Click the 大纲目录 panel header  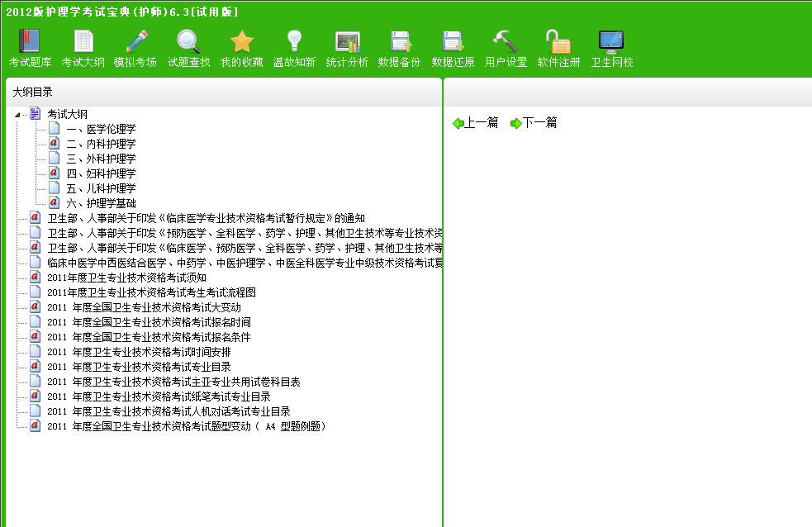33,93
